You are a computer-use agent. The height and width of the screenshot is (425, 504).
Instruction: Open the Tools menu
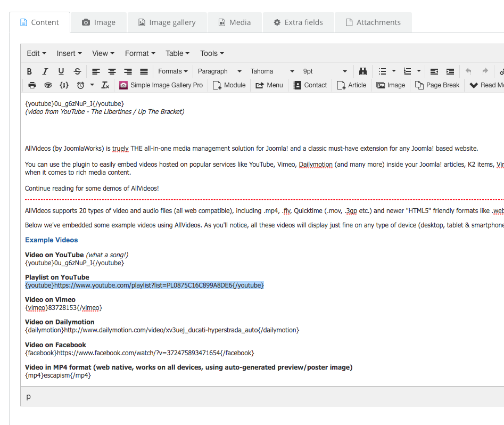[212, 53]
